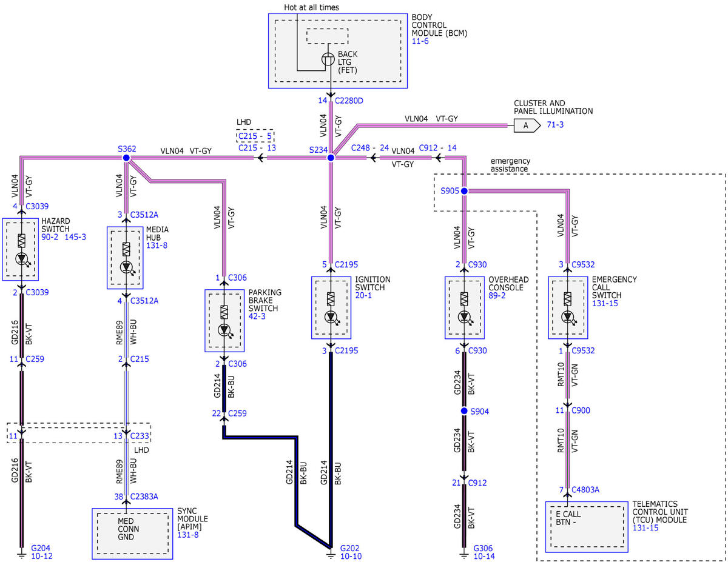Open the 131-8 reference under Media Hub
The height and width of the screenshot is (562, 728).
157,245
